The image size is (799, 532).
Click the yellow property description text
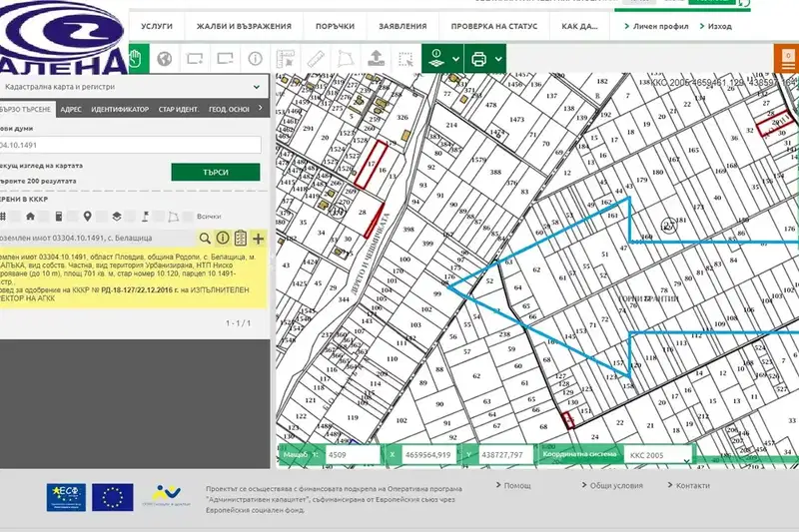pyautogui.click(x=133, y=277)
